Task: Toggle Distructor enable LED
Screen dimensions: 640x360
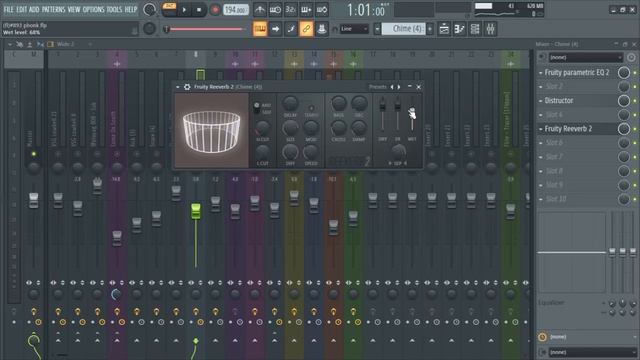Action: coord(635,101)
